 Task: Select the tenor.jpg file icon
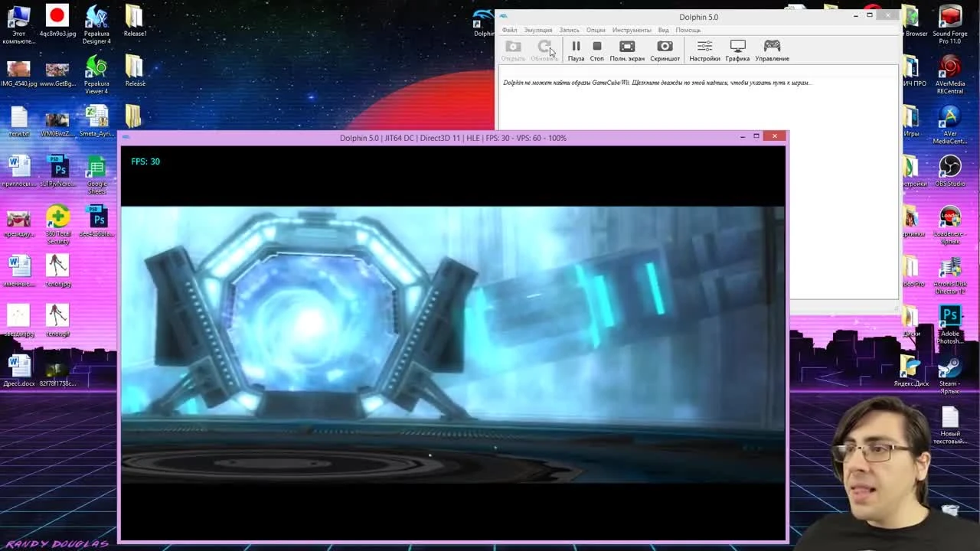coord(57,272)
